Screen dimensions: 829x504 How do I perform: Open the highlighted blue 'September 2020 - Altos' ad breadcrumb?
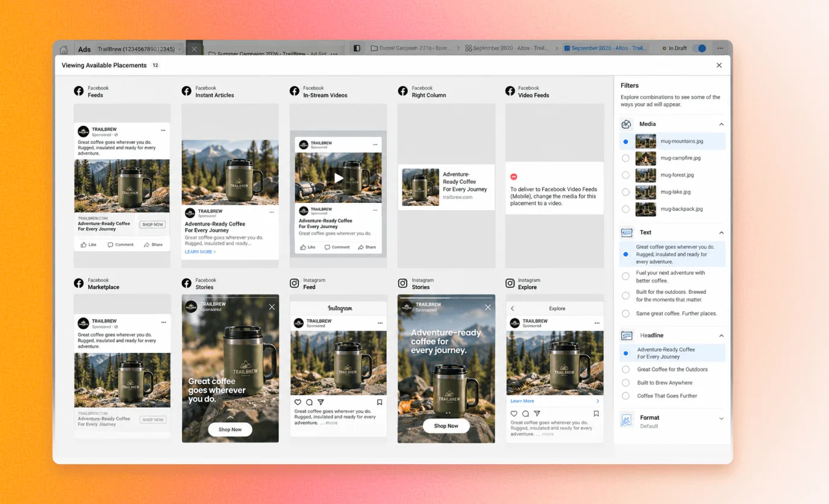(604, 48)
